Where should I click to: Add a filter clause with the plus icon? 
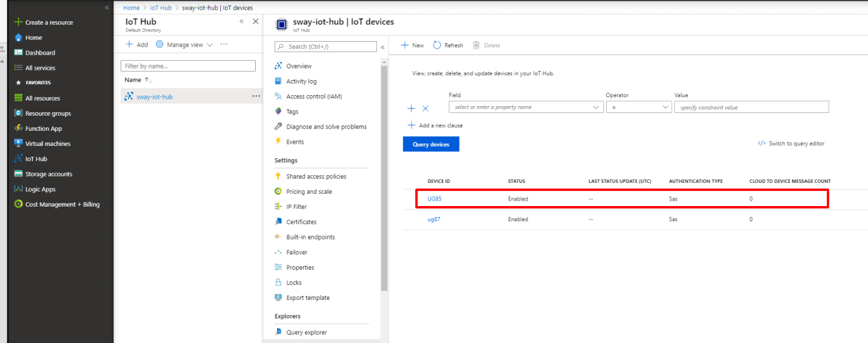[411, 108]
